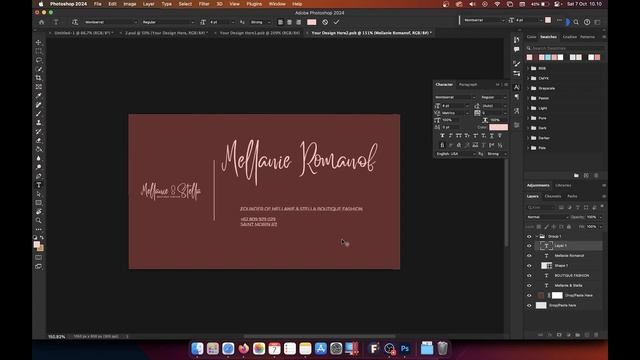Create new swatch group folder
Image resolution: width=640 pixels, height=360 pixels.
click(576, 176)
